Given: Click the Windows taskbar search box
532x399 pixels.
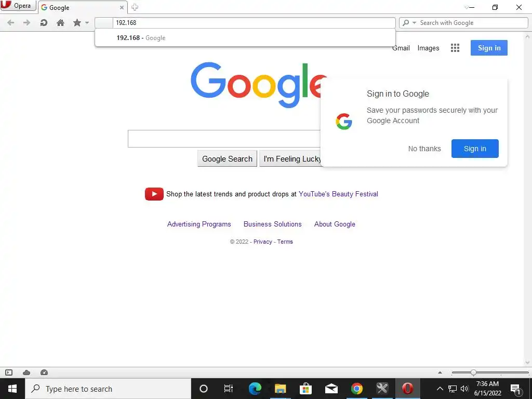Looking at the screenshot, I should point(108,389).
